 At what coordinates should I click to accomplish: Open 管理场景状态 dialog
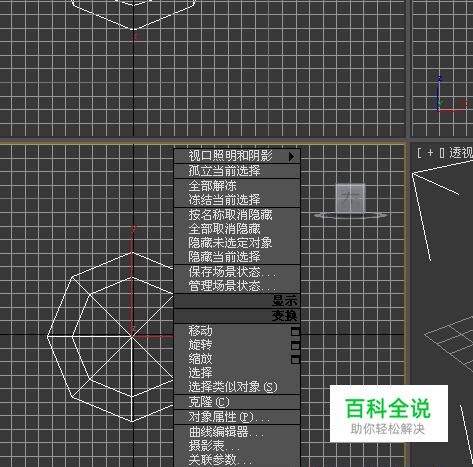coord(237,286)
